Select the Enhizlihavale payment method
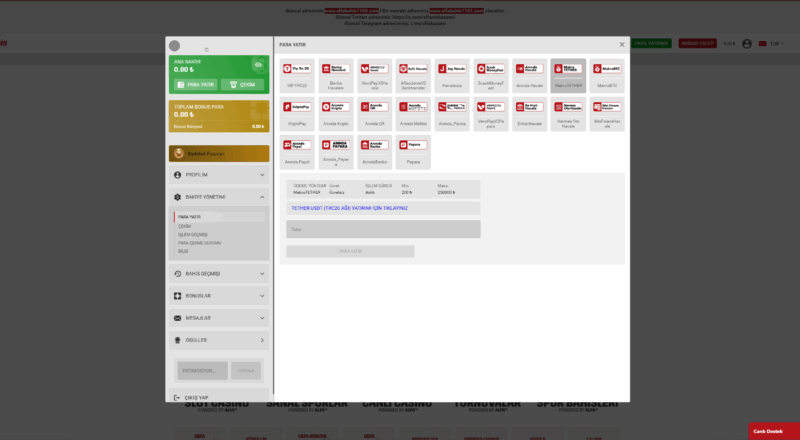This screenshot has width=800, height=440. 530,114
